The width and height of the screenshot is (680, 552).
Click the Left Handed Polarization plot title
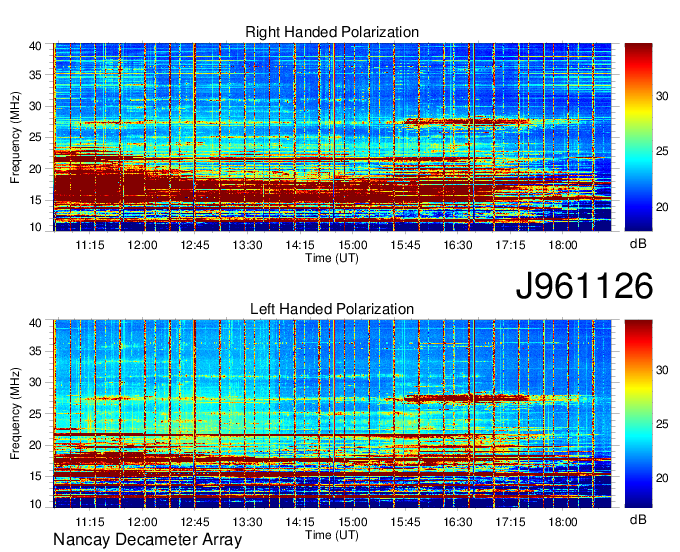coord(332,309)
